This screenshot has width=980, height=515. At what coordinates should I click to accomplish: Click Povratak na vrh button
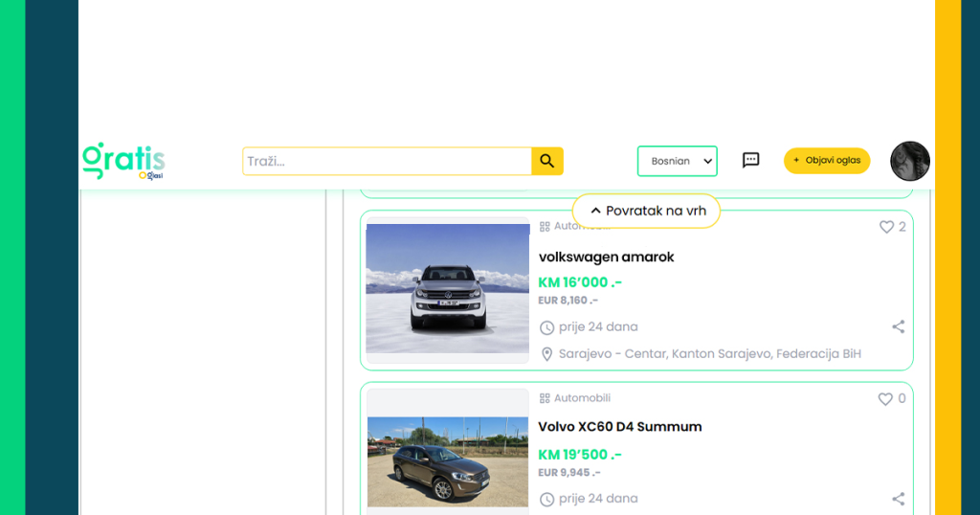pyautogui.click(x=646, y=211)
